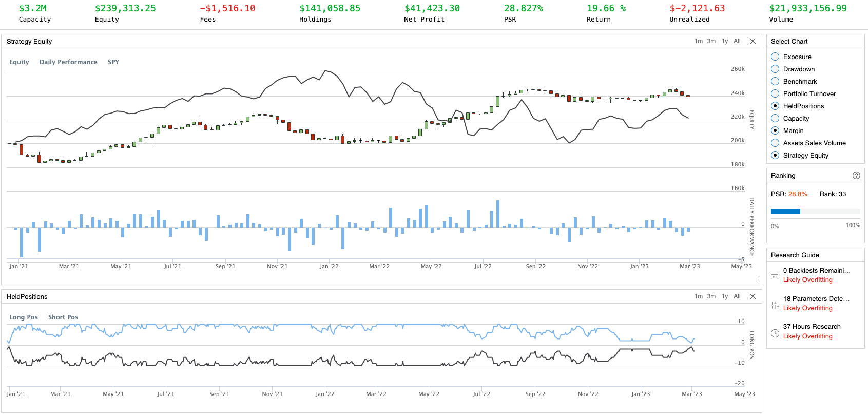Set HeldPositions chart range to 1y
The height and width of the screenshot is (414, 868).
point(724,296)
